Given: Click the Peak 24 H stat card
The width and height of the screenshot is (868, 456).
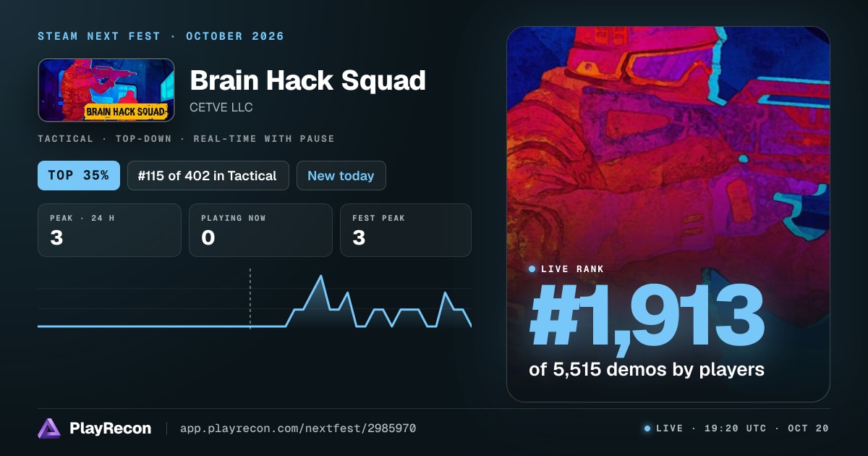Looking at the screenshot, I should click(109, 230).
